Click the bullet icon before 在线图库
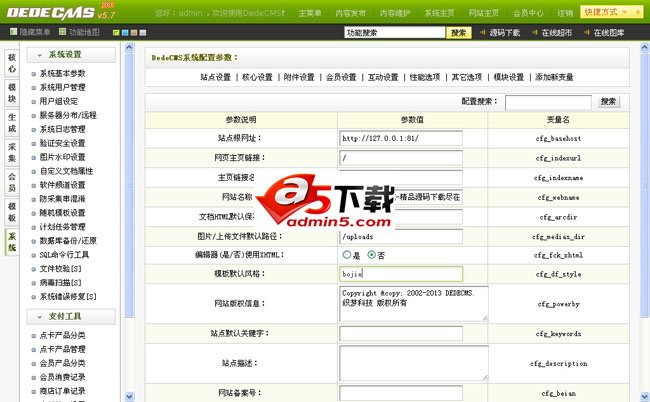650x402 pixels. tap(587, 32)
